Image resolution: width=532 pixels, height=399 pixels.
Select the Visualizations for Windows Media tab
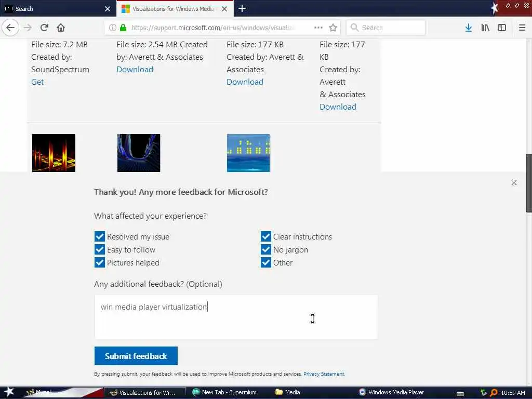tap(175, 8)
